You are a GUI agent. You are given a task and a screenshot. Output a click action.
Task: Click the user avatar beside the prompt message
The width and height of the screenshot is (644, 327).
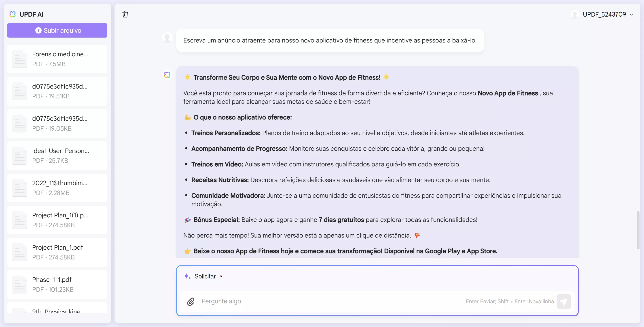pyautogui.click(x=167, y=38)
